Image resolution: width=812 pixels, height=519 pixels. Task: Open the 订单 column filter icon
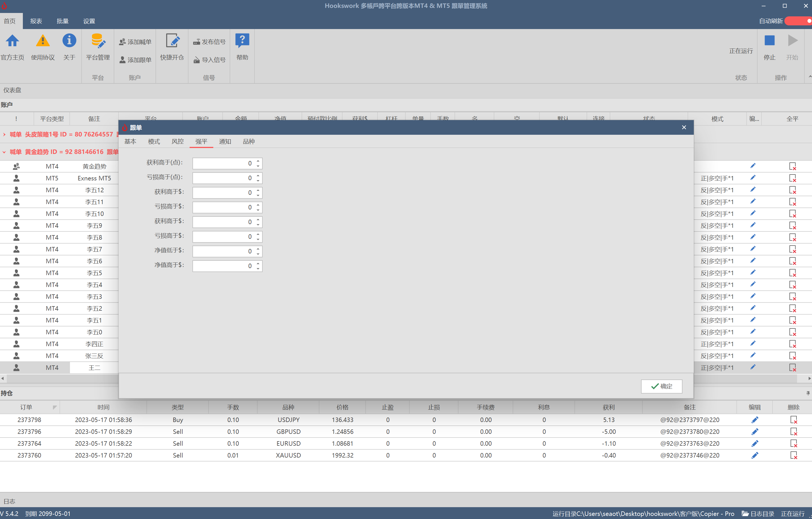[54, 407]
